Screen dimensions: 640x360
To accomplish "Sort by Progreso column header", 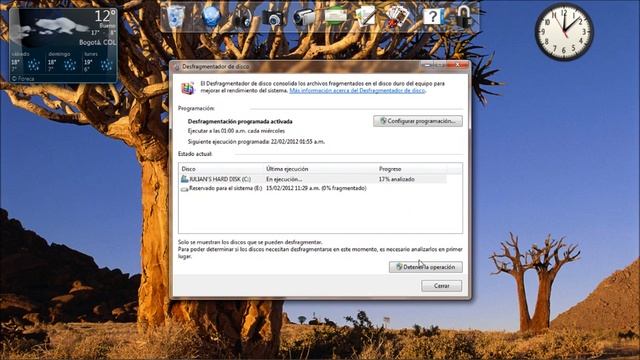I will 411,169.
